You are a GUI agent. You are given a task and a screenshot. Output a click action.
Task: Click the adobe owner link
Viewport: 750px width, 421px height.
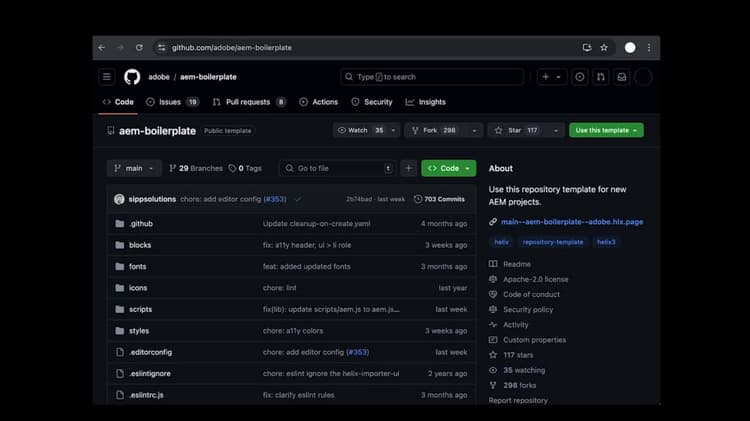[x=159, y=77]
